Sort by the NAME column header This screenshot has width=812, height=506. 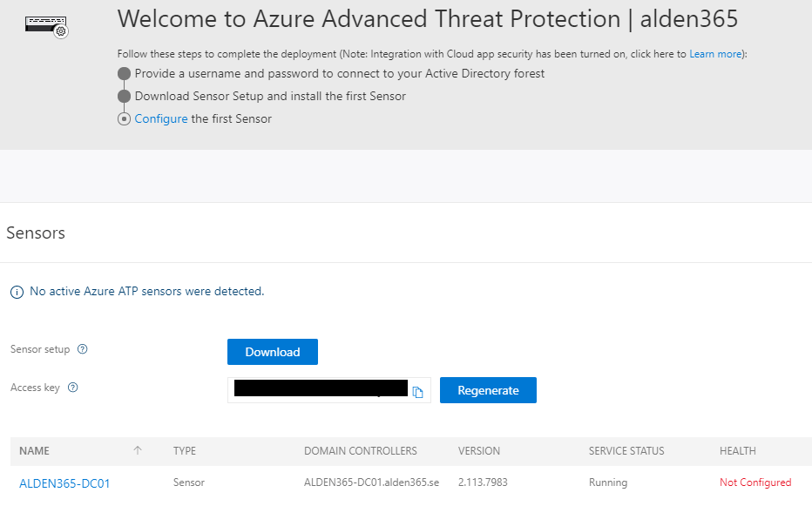[x=35, y=451]
